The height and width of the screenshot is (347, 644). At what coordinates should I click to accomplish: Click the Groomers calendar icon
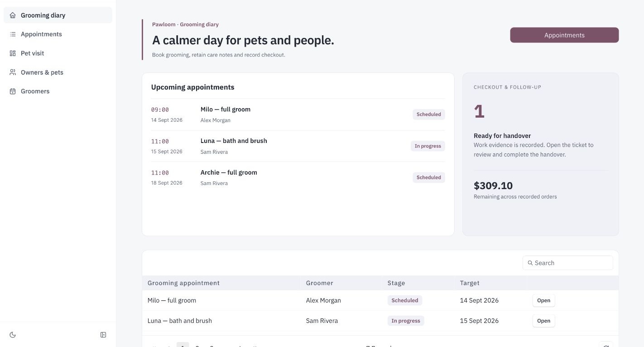click(13, 91)
